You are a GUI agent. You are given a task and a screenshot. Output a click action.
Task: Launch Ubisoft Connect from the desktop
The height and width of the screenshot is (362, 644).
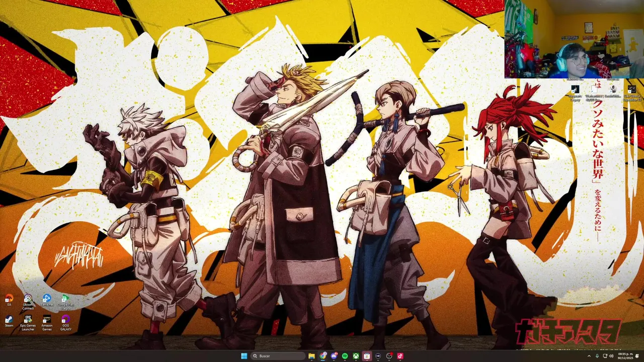point(28,302)
